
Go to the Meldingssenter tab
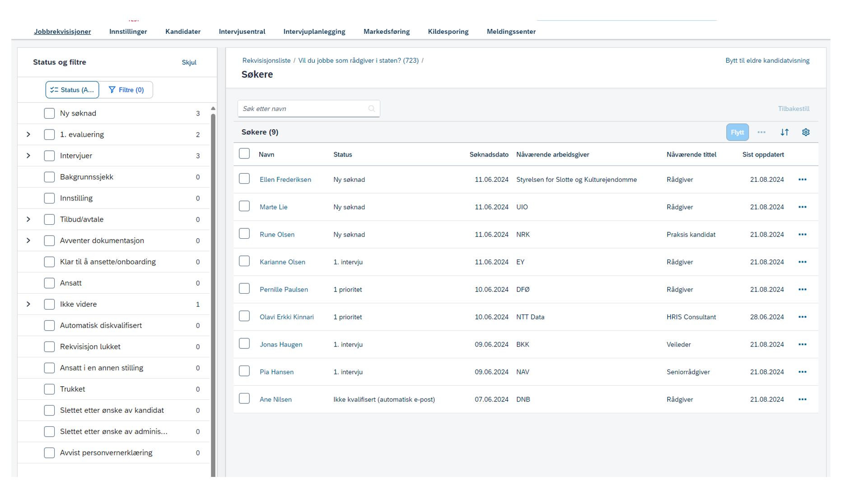pos(511,32)
